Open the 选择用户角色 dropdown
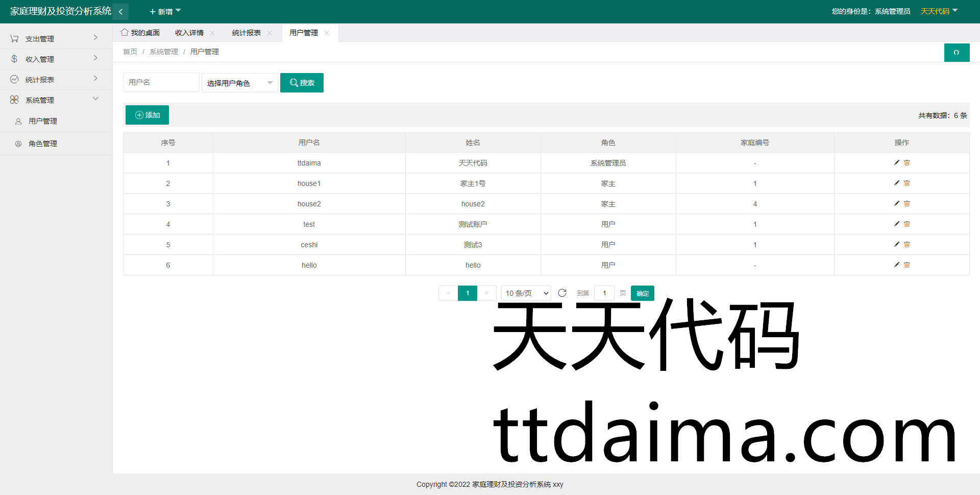 239,83
